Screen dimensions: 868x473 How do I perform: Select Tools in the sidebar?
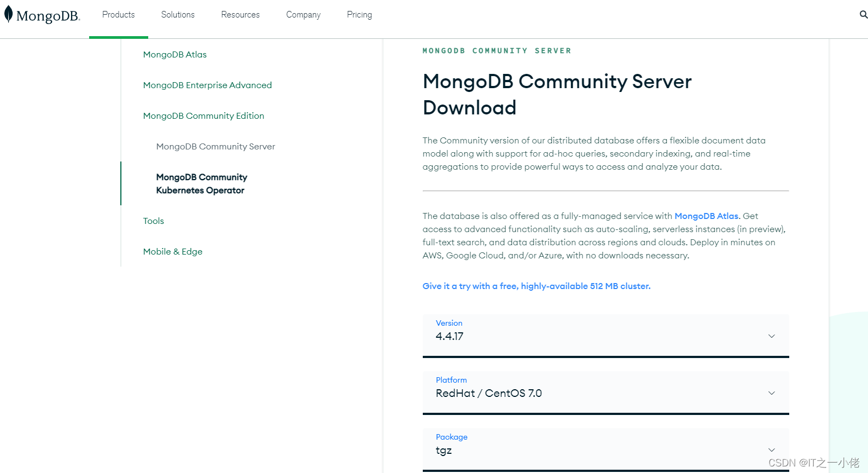coord(154,221)
